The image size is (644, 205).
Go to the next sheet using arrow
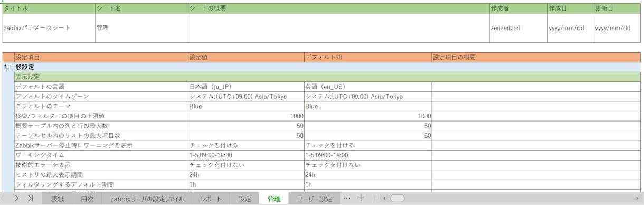(17, 198)
